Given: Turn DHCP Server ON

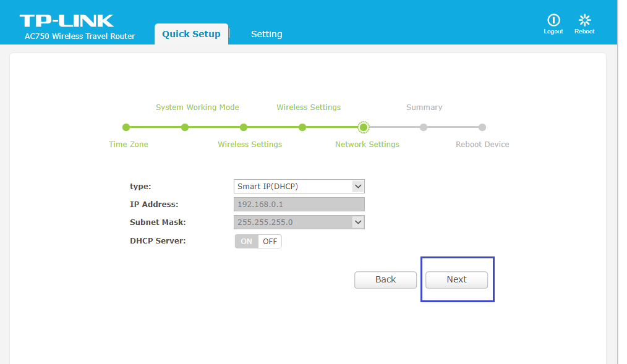Looking at the screenshot, I should click(x=247, y=242).
